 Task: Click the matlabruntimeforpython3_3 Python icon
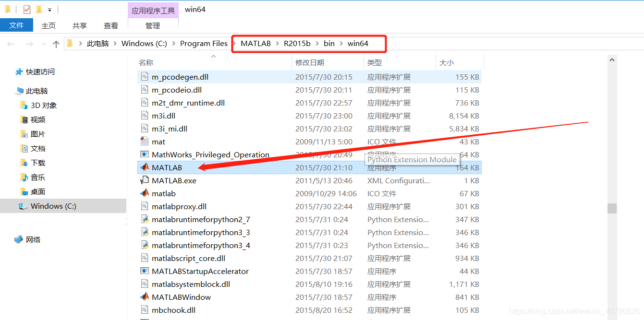click(x=145, y=232)
